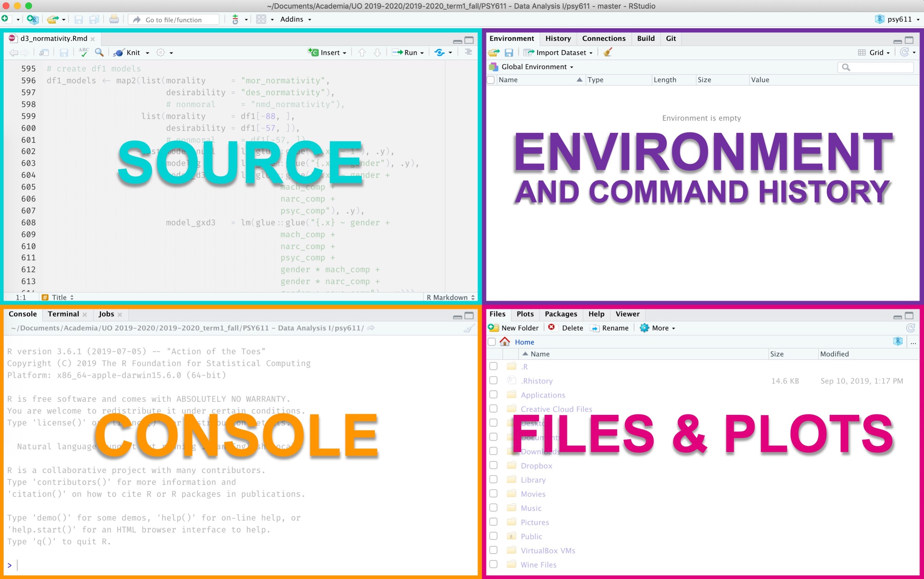The image size is (924, 579).
Task: Open the psy611 project dropdown
Action: pos(897,19)
